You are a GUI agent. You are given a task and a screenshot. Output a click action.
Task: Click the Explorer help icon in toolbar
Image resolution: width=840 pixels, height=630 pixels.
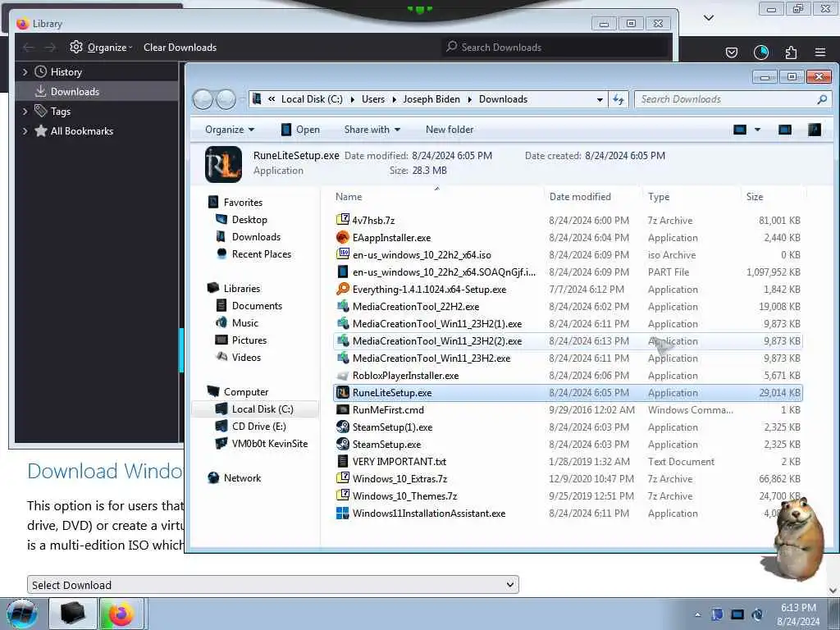click(x=815, y=130)
